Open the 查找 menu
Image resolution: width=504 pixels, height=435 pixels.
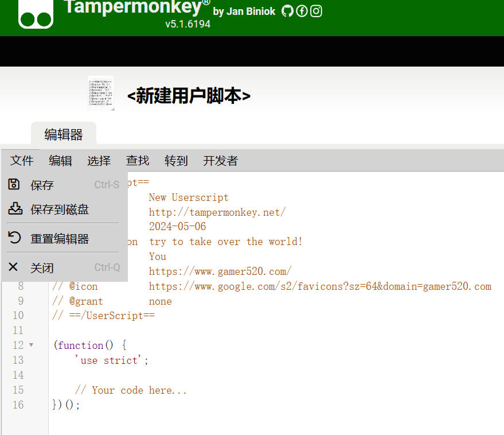pyautogui.click(x=138, y=161)
